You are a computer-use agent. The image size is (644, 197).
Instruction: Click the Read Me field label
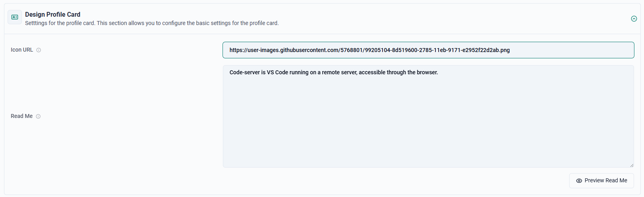coord(21,116)
